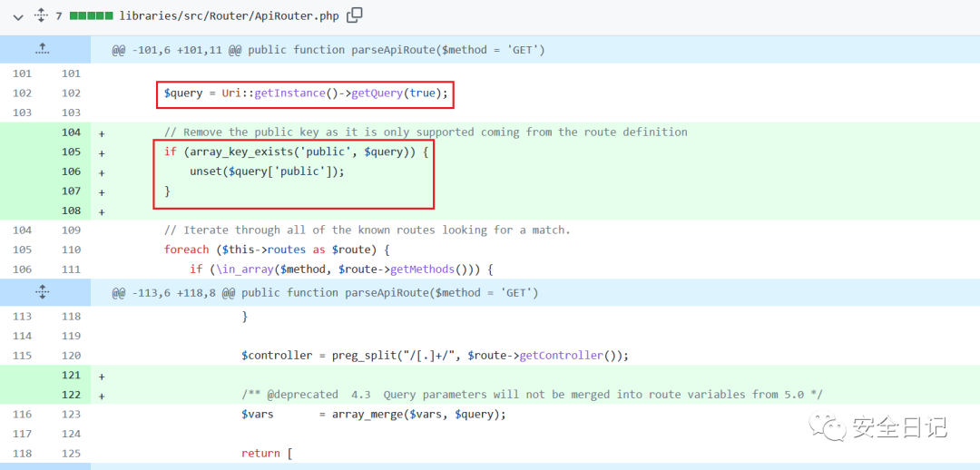
Task: Click the getQuery(true) code line
Action: 306,93
